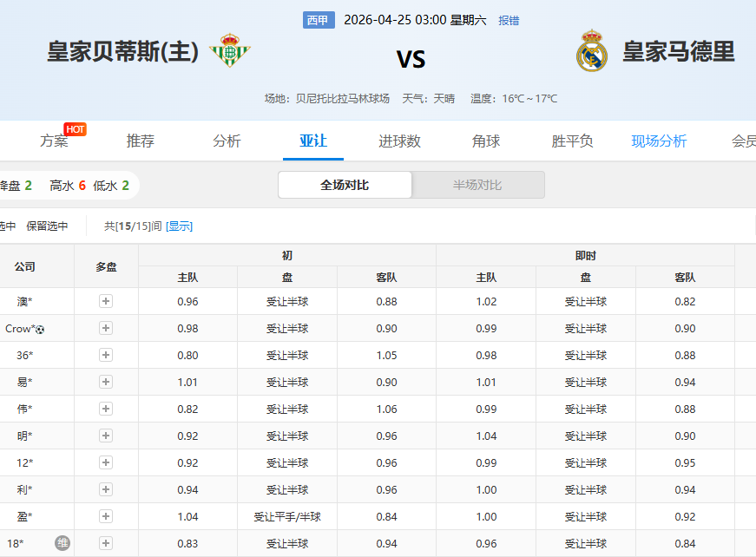
Task: Click the 报错 report error link
Action: point(509,21)
